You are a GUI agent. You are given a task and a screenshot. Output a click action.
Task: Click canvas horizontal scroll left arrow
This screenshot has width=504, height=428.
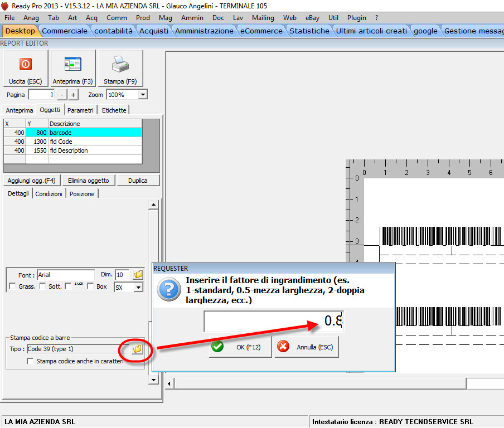169,383
